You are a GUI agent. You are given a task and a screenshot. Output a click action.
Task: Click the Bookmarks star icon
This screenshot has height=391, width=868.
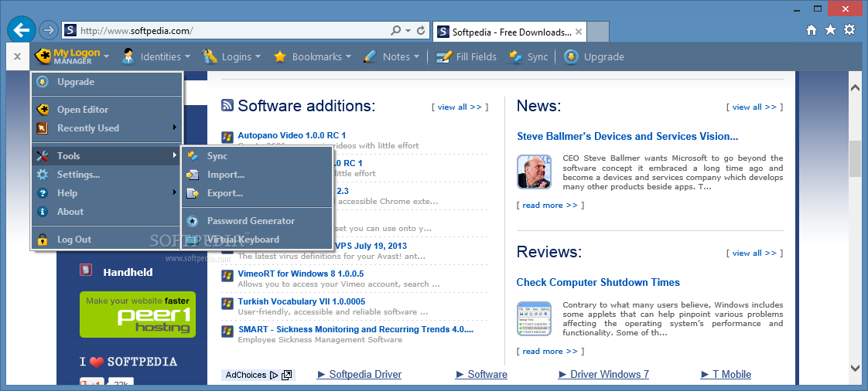[279, 56]
